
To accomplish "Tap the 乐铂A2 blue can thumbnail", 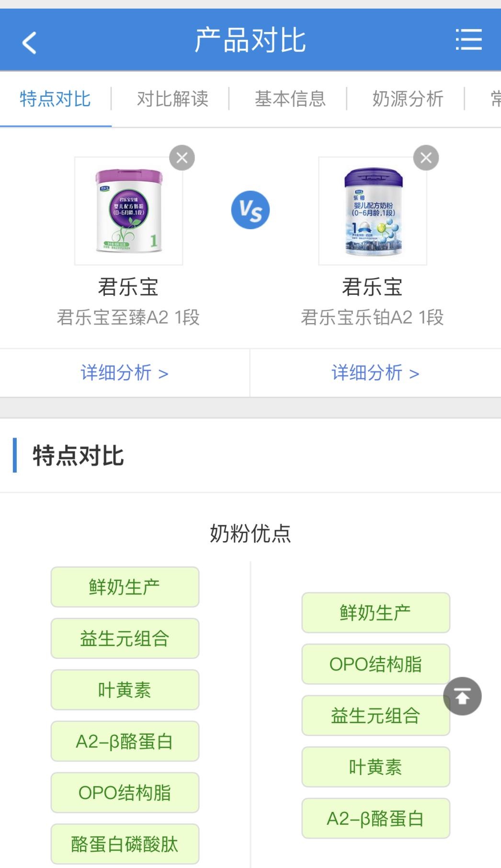I will [x=373, y=211].
